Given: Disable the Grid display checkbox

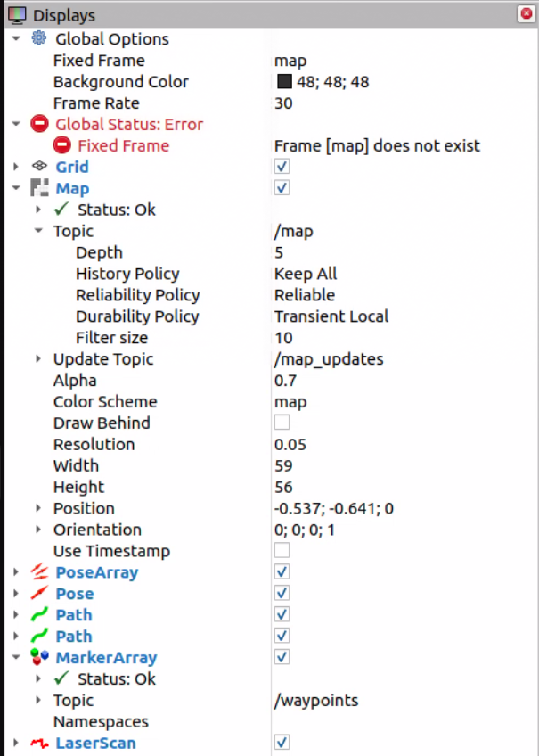Looking at the screenshot, I should pyautogui.click(x=282, y=167).
